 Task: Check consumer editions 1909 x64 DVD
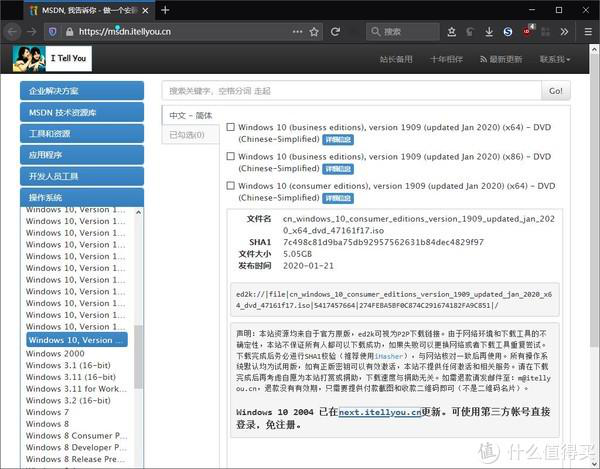pyautogui.click(x=230, y=186)
